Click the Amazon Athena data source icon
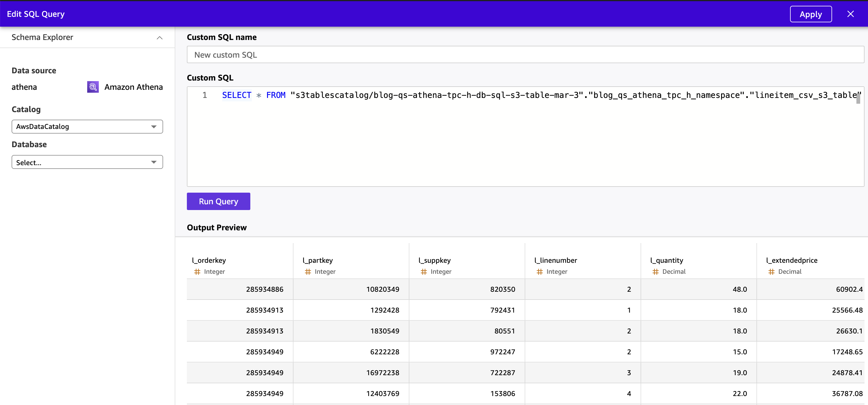This screenshot has width=868, height=405. click(93, 87)
